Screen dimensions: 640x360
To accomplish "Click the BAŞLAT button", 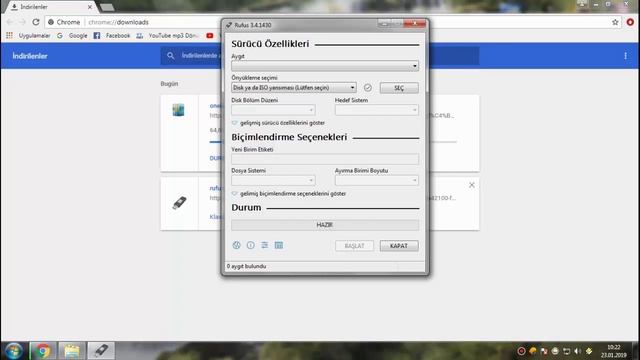I will point(354,246).
